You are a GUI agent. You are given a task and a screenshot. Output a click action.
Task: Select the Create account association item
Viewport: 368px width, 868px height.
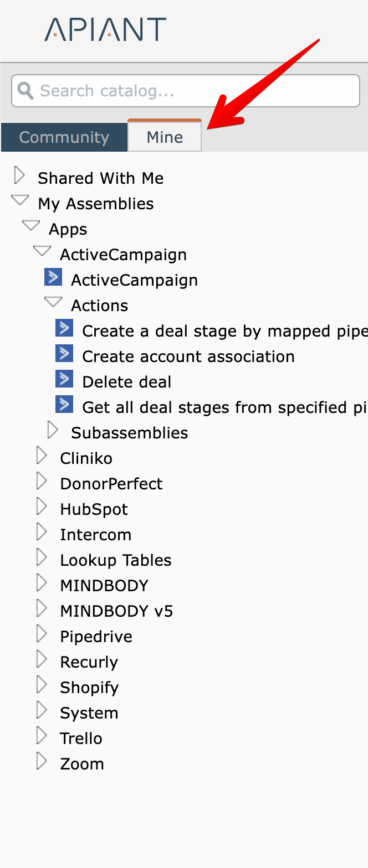[188, 356]
